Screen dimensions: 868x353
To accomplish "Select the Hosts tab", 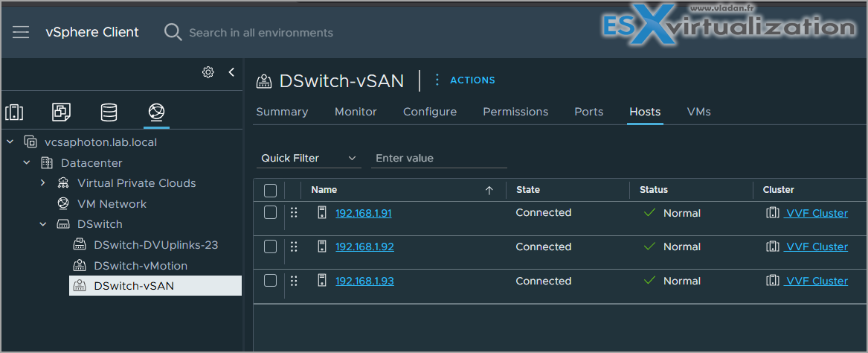I will (645, 112).
